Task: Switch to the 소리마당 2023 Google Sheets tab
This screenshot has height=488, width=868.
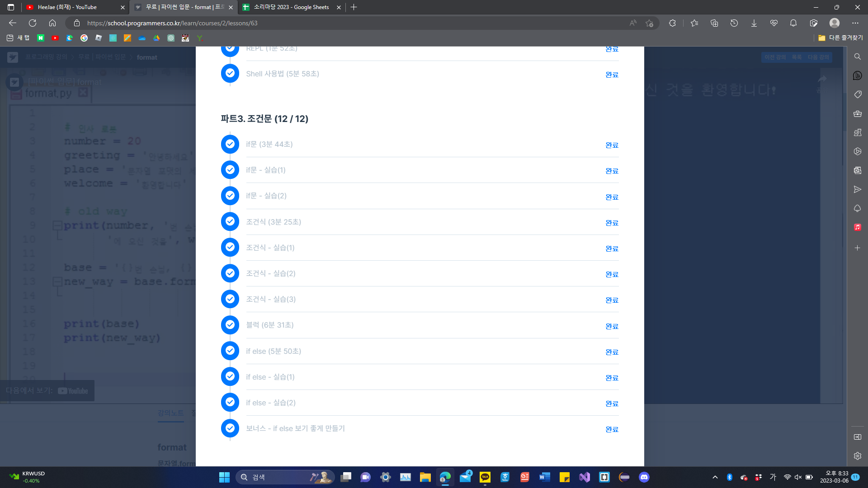Action: (291, 7)
